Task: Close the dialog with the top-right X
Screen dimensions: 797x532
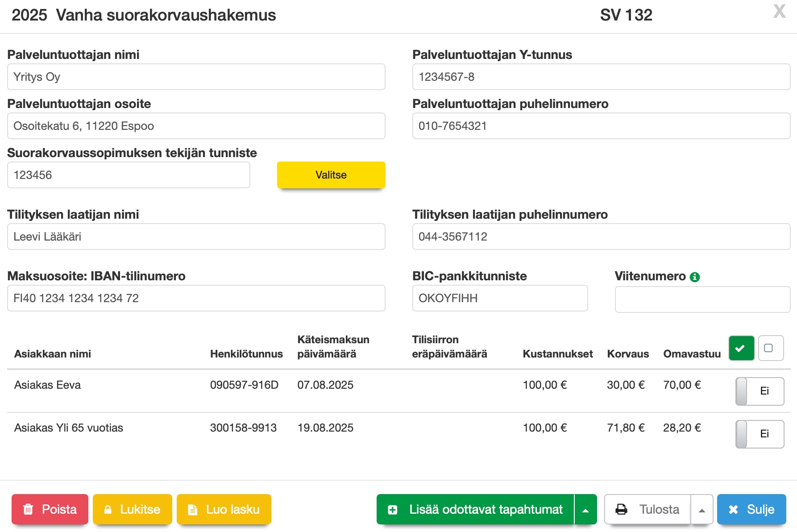Action: coord(779,12)
